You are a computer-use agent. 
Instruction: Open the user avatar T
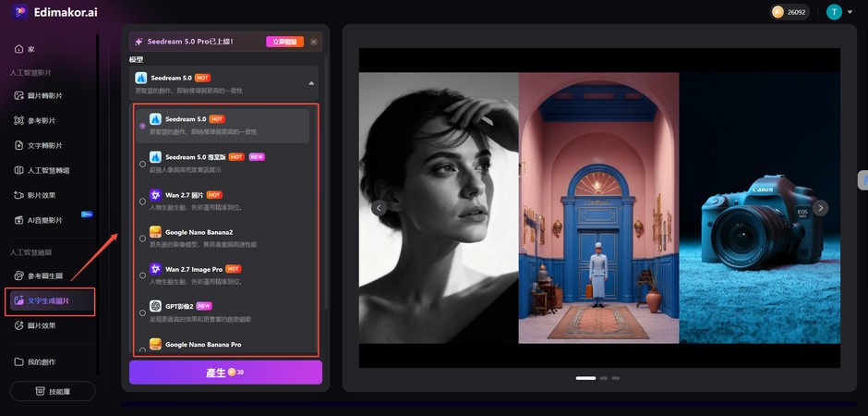(x=834, y=12)
